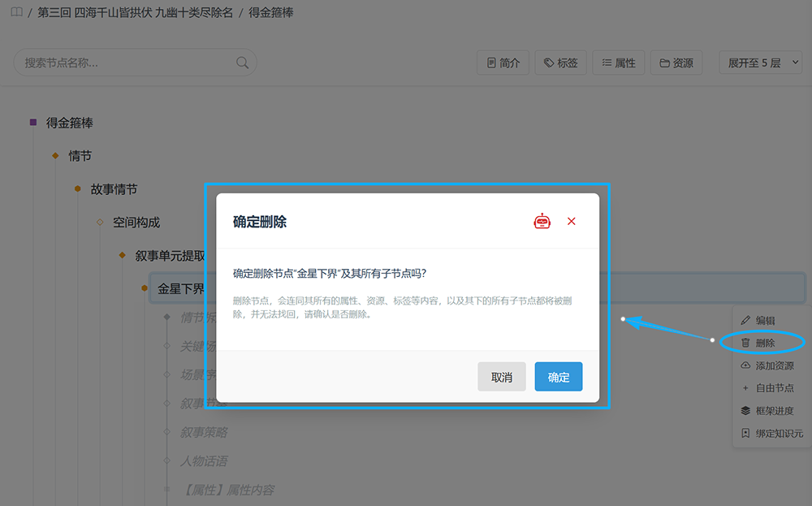Click the cloud upload icon for 添加资源
The image size is (812, 506).
[x=745, y=365]
